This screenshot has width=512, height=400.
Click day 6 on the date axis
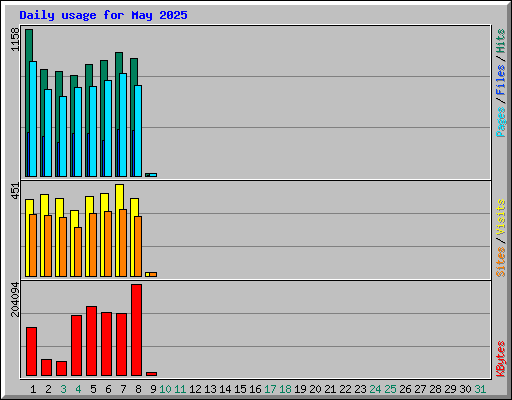click(108, 389)
